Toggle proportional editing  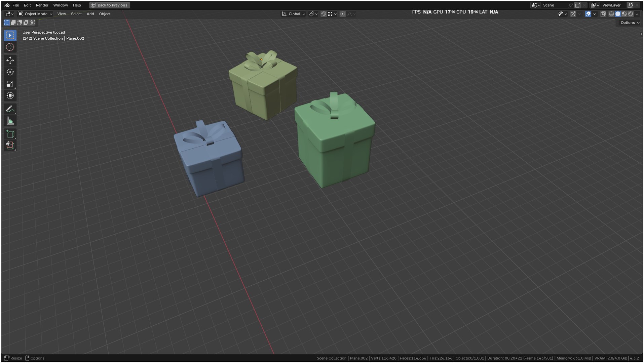coord(342,14)
